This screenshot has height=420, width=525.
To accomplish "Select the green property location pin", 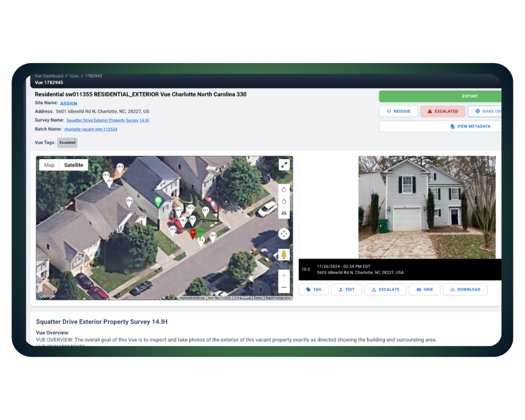I will point(158,202).
